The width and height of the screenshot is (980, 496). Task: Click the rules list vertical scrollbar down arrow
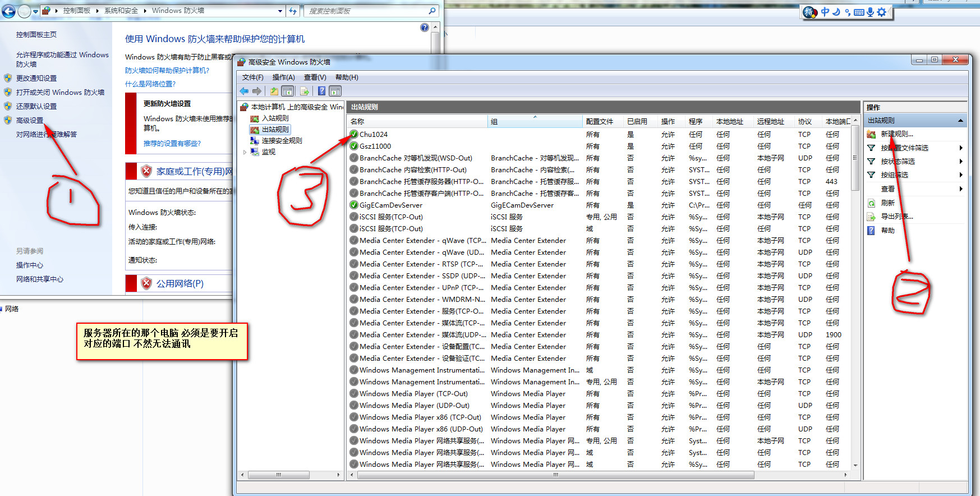pos(855,465)
